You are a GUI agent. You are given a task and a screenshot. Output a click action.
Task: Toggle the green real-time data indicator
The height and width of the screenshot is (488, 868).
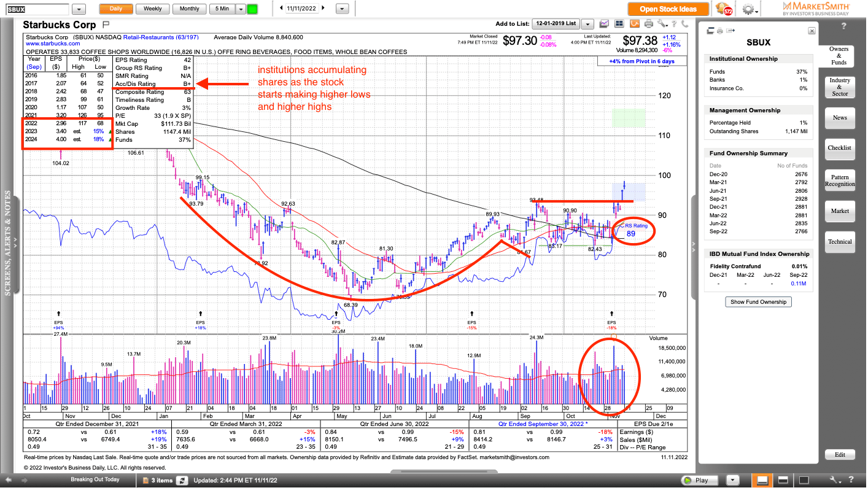click(x=252, y=8)
